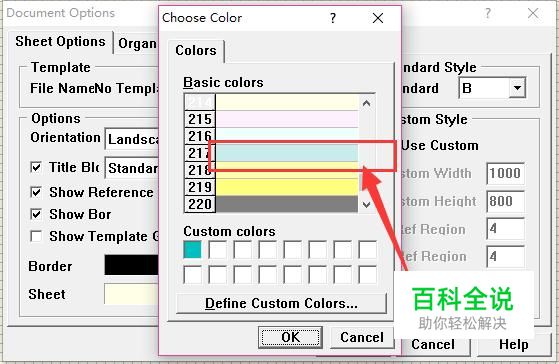Select gray basic color 220

pyautogui.click(x=287, y=204)
